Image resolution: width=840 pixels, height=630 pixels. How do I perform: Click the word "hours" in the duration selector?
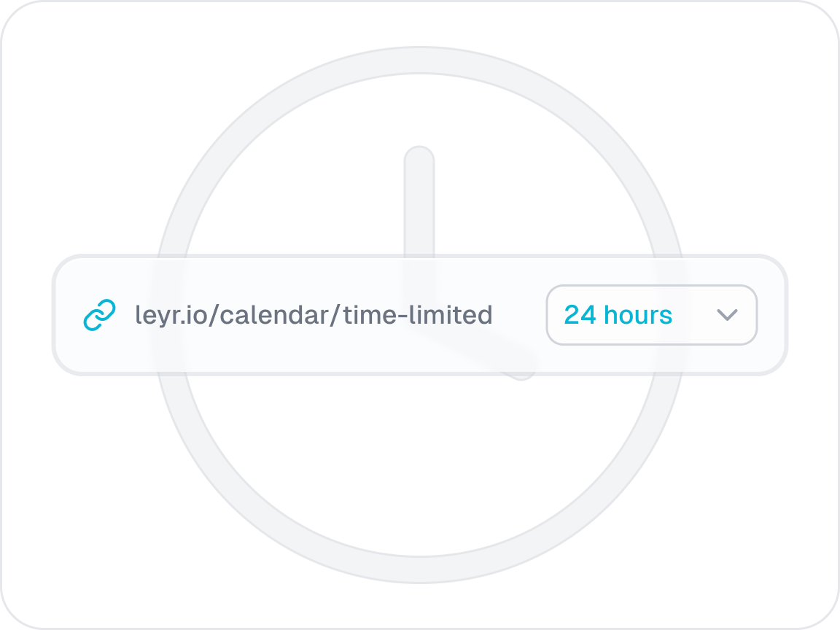click(638, 315)
